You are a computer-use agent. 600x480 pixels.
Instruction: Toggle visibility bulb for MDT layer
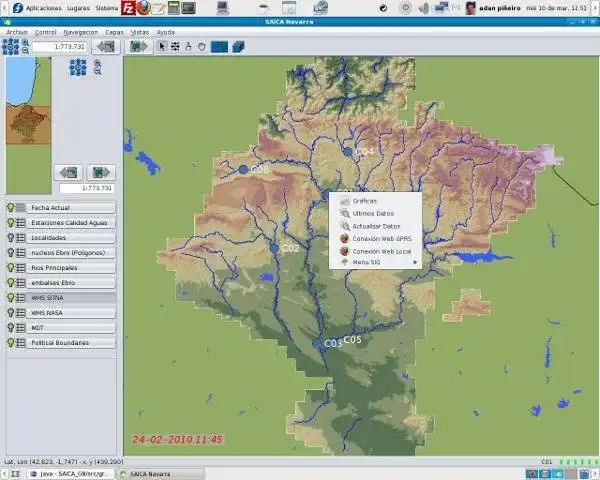tap(11, 328)
